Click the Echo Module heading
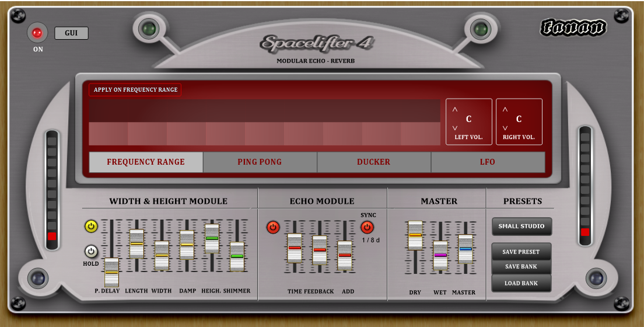This screenshot has height=327, width=644. pyautogui.click(x=322, y=201)
